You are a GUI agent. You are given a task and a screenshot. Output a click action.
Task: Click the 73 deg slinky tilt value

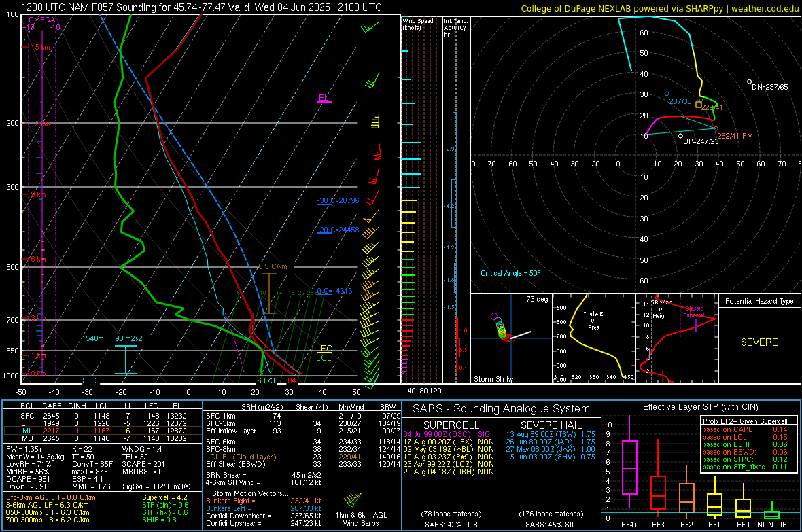(x=537, y=299)
